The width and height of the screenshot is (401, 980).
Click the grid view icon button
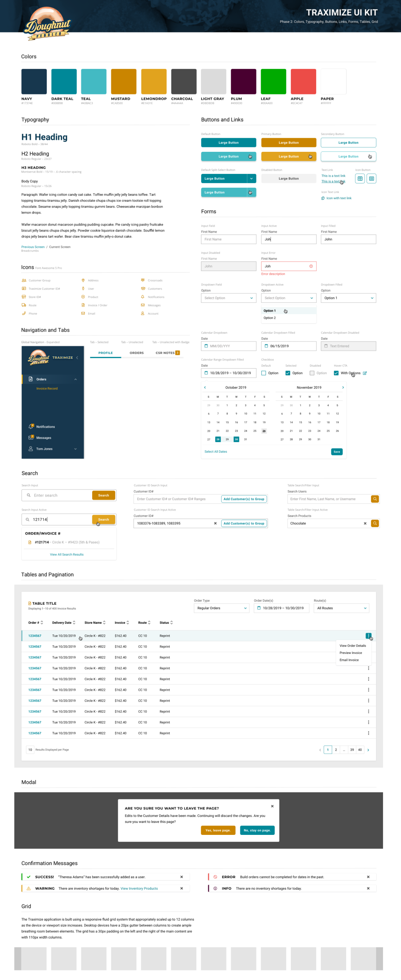360,178
